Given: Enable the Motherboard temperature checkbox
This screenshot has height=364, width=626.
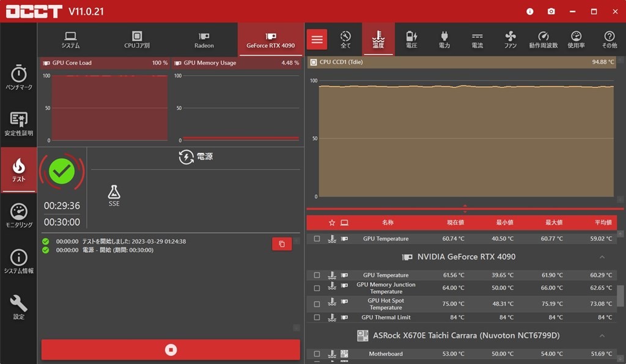Looking at the screenshot, I should 317,354.
